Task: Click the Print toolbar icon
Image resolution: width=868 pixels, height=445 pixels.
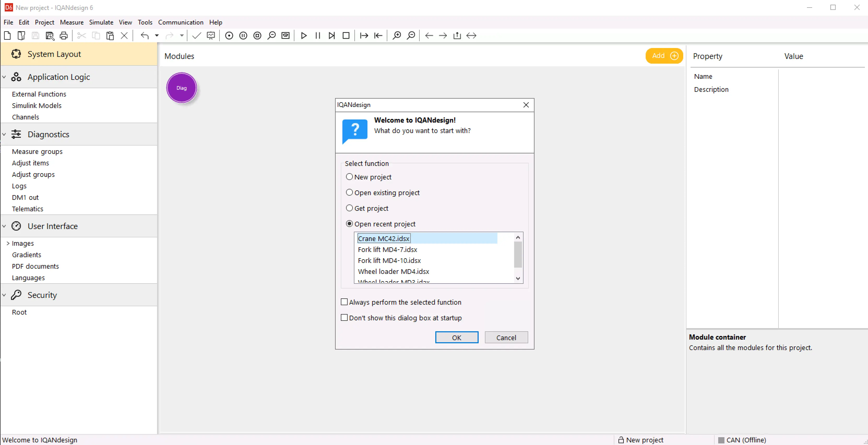Action: (64, 35)
